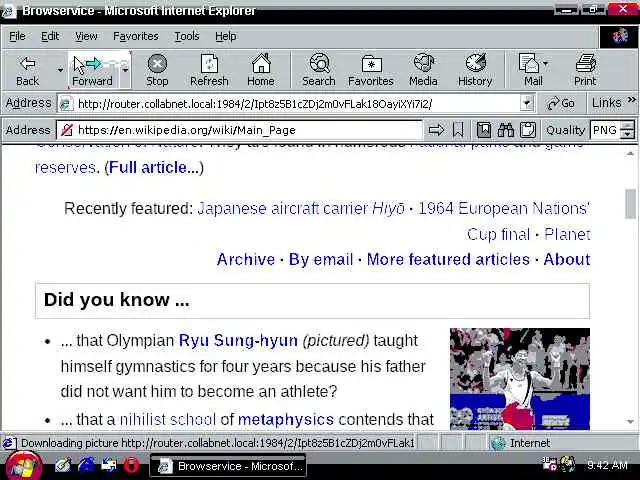640x480 pixels.
Task: Stop loading the page
Action: pyautogui.click(x=157, y=71)
